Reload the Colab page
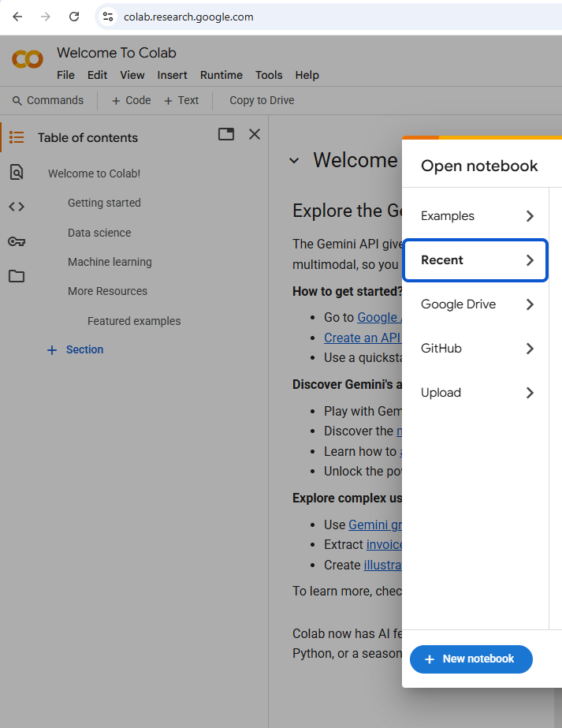The height and width of the screenshot is (728, 562). (x=74, y=17)
